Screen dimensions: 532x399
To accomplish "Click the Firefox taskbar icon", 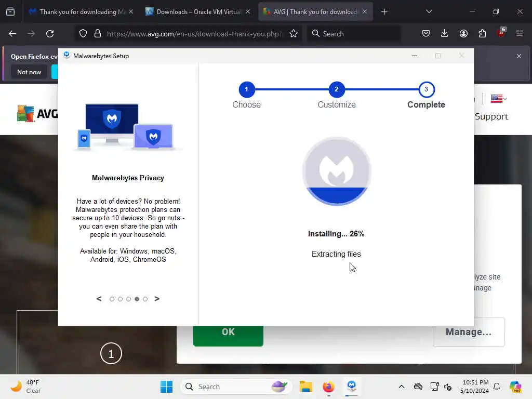I will pos(328,387).
